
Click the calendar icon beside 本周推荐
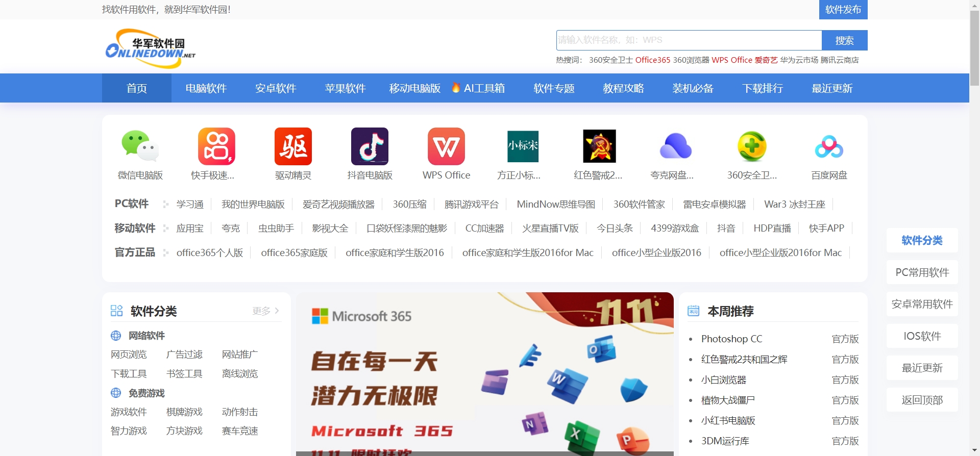pos(693,311)
